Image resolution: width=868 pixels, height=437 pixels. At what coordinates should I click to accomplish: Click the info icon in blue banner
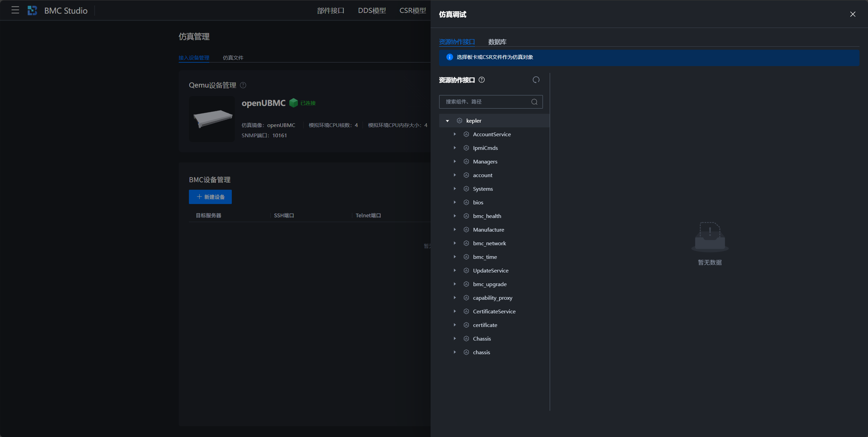(449, 57)
